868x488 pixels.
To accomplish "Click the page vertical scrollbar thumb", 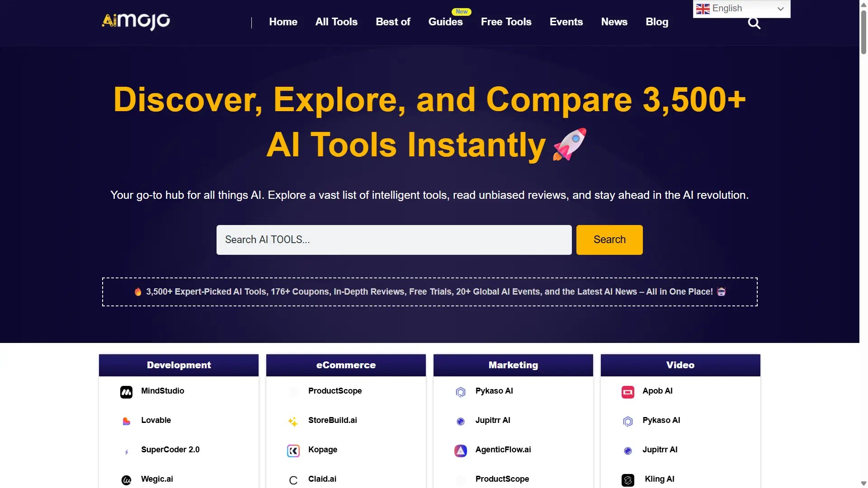I will (863, 32).
